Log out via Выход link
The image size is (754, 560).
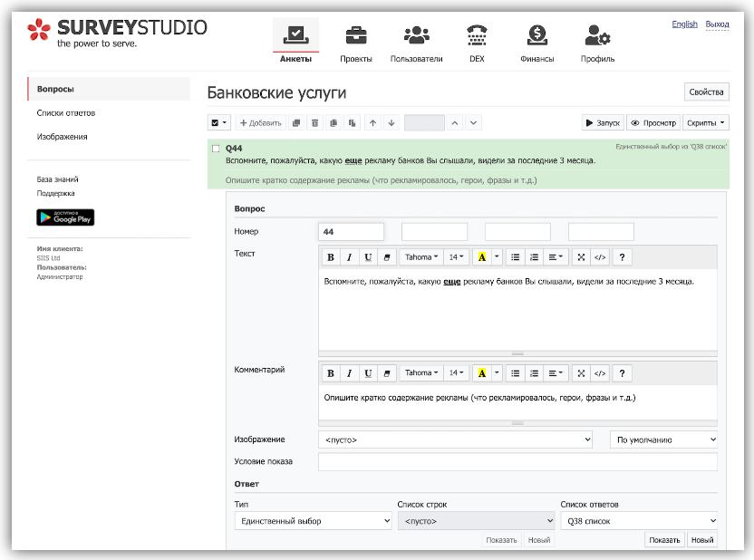click(717, 24)
